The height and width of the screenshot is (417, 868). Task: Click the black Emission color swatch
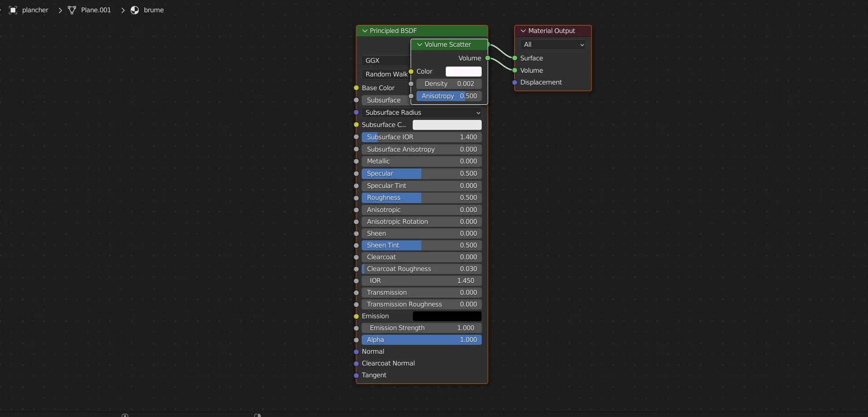click(x=447, y=316)
